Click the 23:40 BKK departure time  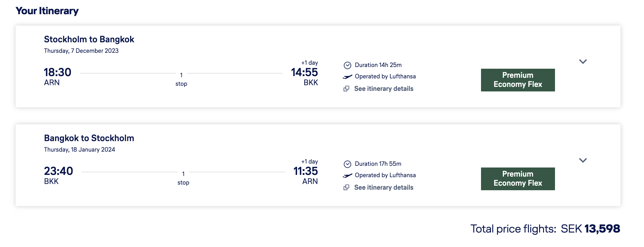point(58,171)
